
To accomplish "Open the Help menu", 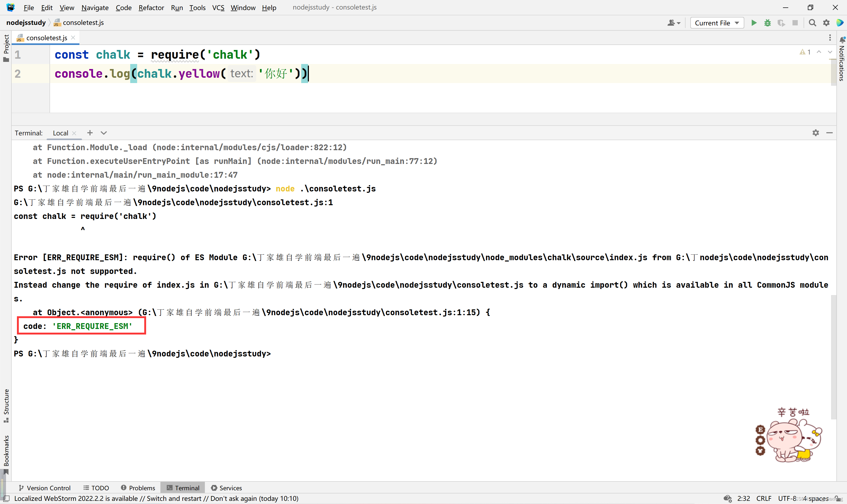I will coord(269,7).
